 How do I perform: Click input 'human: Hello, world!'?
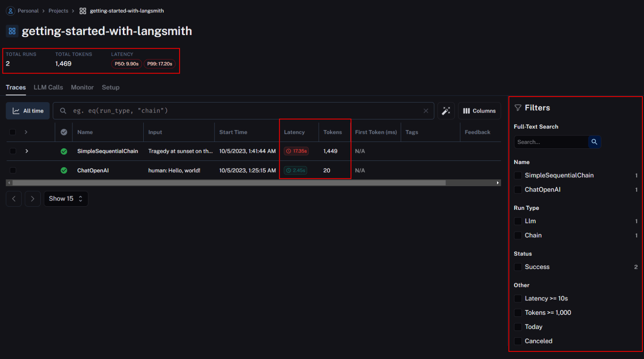click(174, 170)
